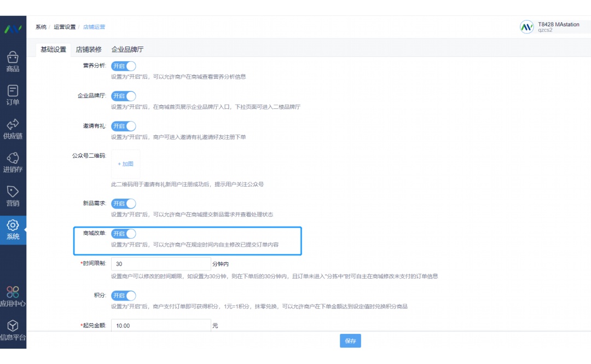
Task: Select the 信息平台 icon at sidebar bottom
Action: [x=13, y=327]
